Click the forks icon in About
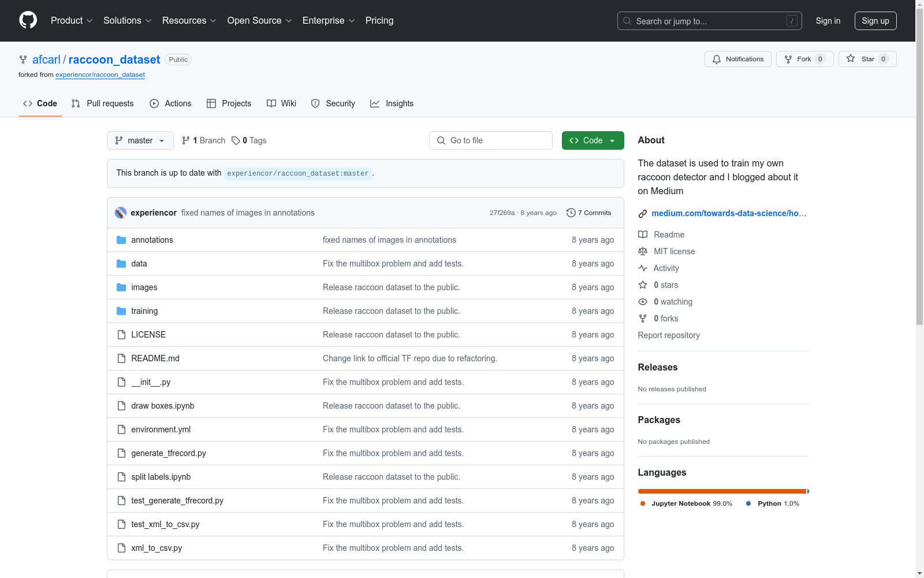This screenshot has height=578, width=924. tap(643, 318)
